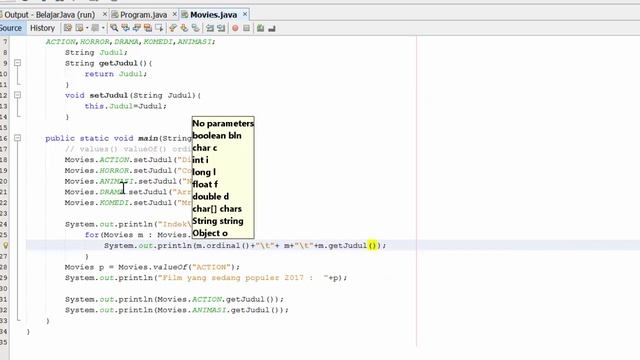The image size is (640, 360).
Task: Click 'String getJudul()' declaration
Action: (x=106, y=63)
